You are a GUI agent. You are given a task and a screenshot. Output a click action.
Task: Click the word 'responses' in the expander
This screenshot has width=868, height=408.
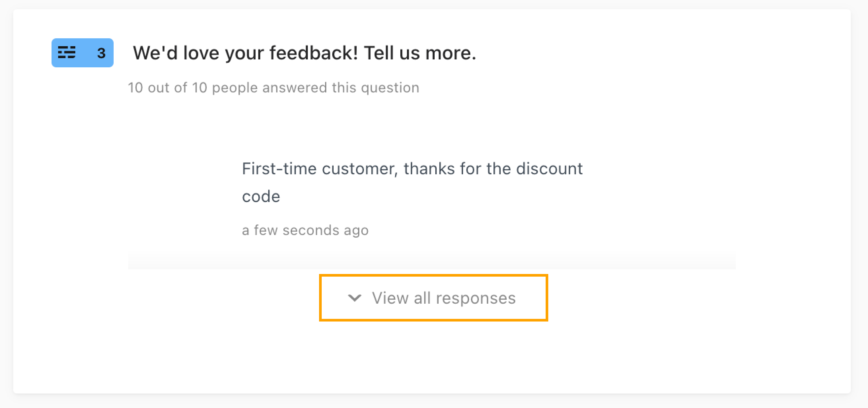point(476,298)
